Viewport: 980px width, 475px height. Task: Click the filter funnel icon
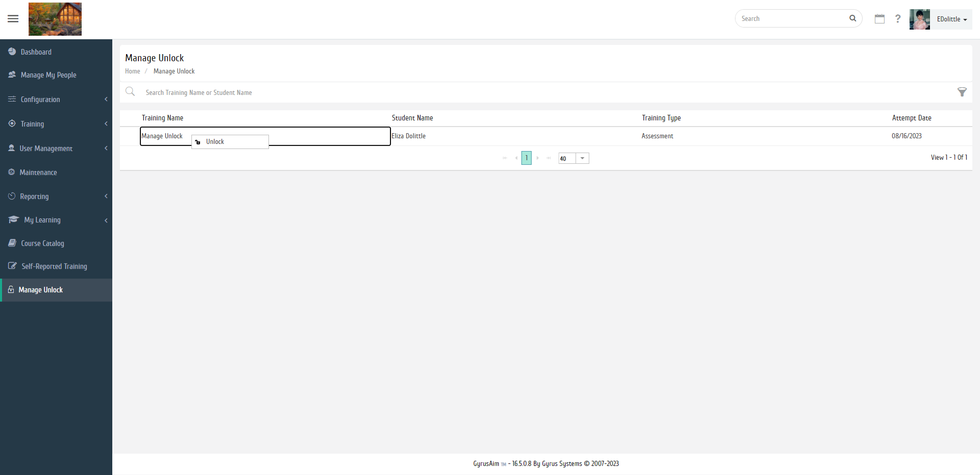962,92
